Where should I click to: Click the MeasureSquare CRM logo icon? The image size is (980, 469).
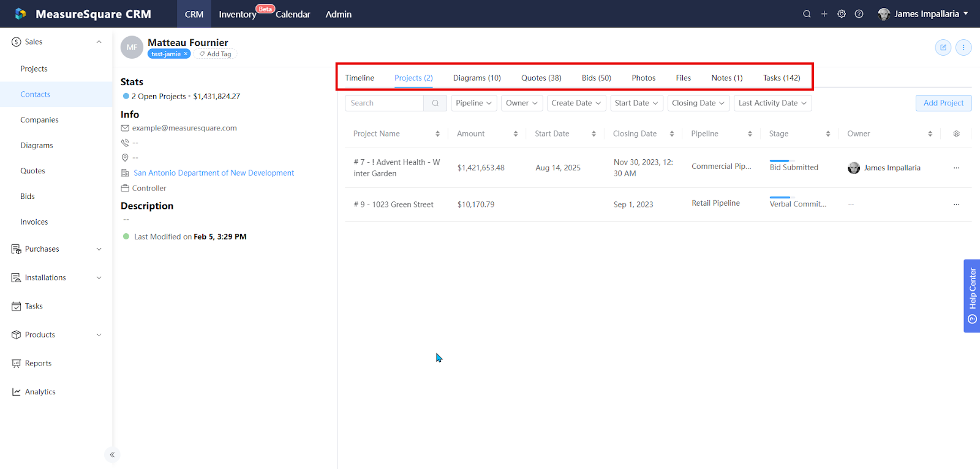(21, 13)
